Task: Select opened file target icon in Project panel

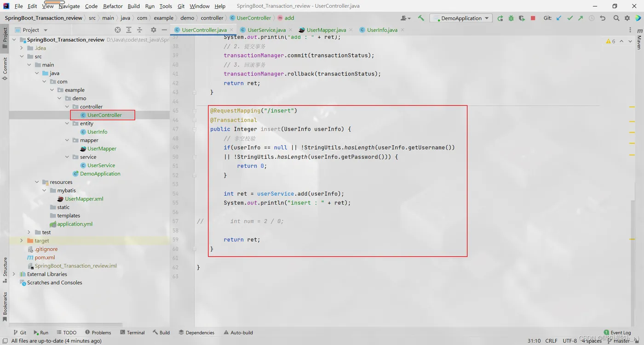Action: 118,30
